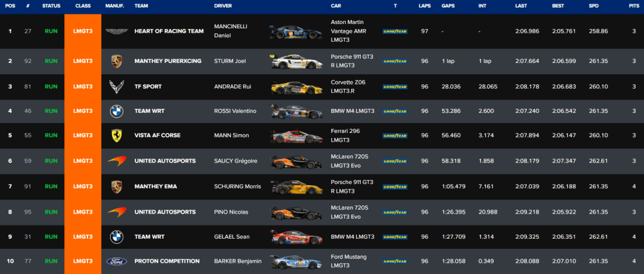
Task: Sort by the BEST column header
Action: (x=558, y=6)
